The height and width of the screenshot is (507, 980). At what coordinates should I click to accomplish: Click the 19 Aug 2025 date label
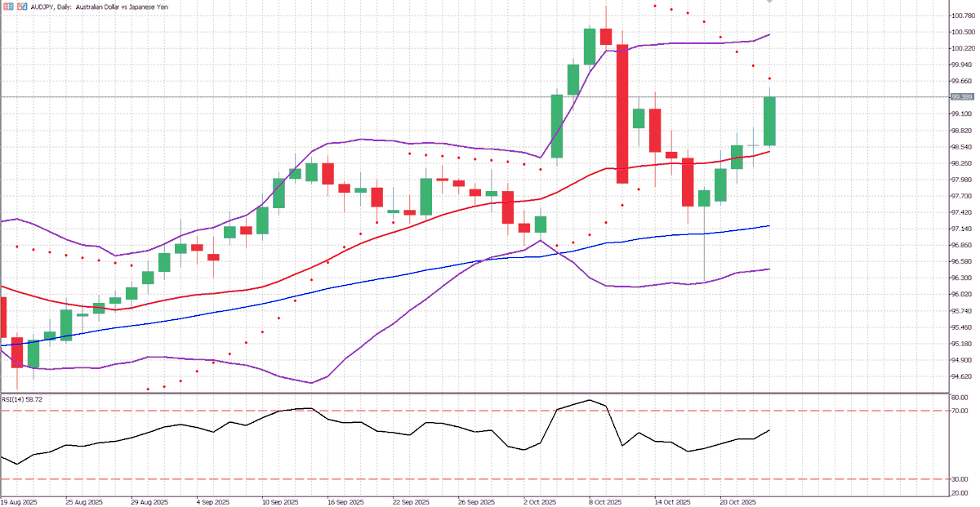pos(19,502)
